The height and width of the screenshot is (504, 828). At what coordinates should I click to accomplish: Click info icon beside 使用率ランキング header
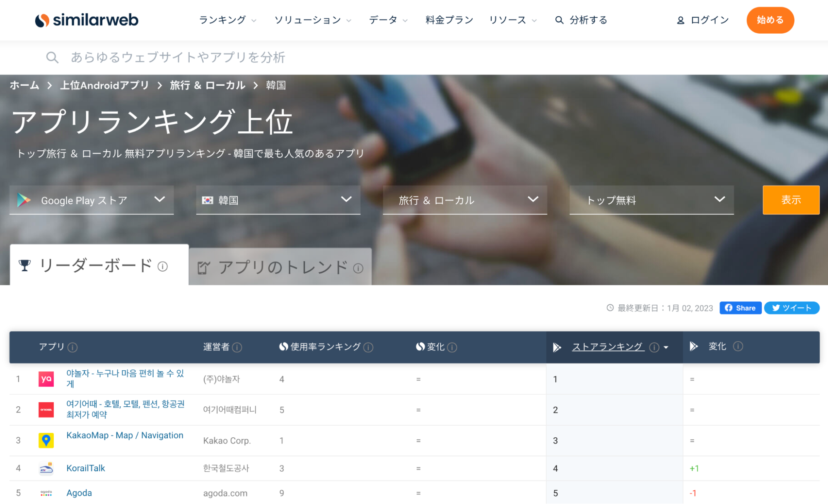tap(368, 347)
